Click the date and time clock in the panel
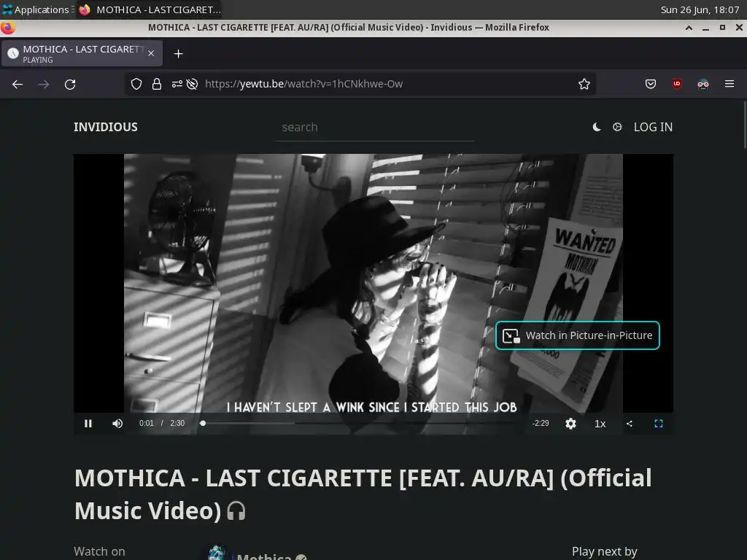The image size is (747, 560). coord(700,9)
